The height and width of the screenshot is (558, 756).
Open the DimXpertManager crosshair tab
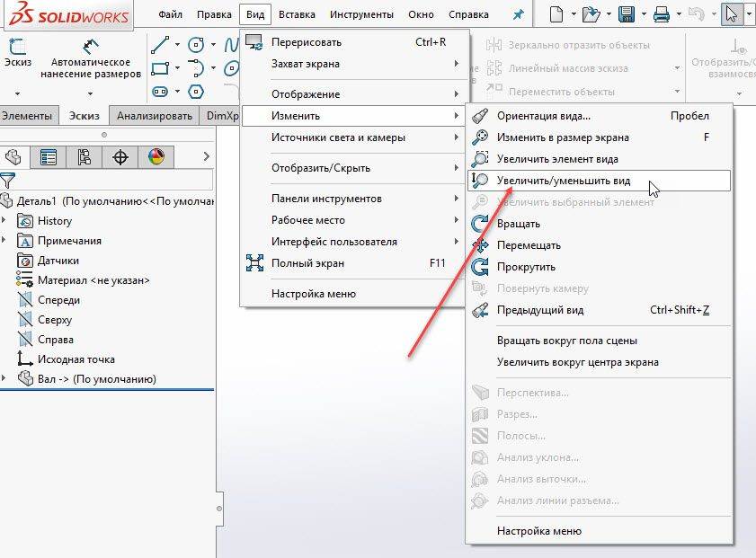tap(120, 156)
